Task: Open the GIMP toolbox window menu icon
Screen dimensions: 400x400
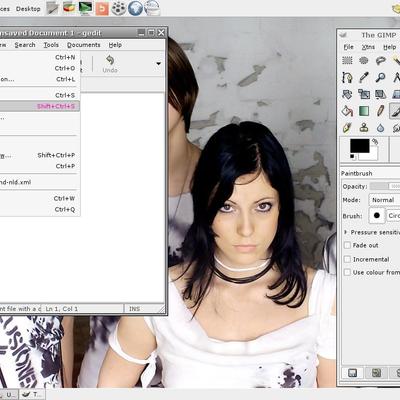Action: 343,35
